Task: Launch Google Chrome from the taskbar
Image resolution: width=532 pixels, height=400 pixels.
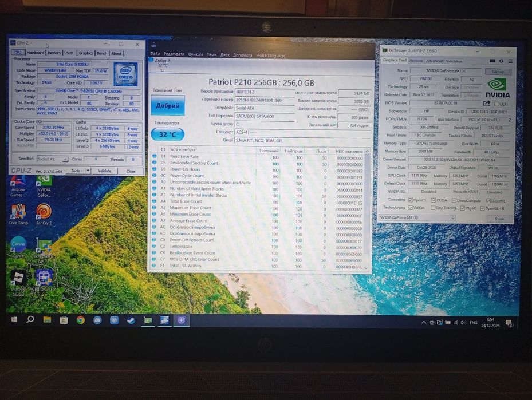Action: [x=80, y=320]
